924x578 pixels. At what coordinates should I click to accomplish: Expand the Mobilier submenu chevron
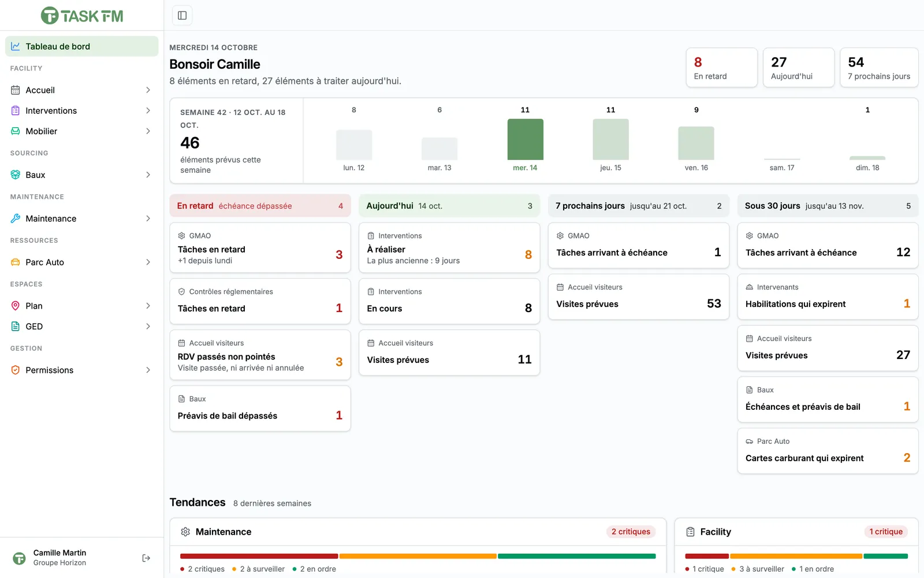[148, 131]
